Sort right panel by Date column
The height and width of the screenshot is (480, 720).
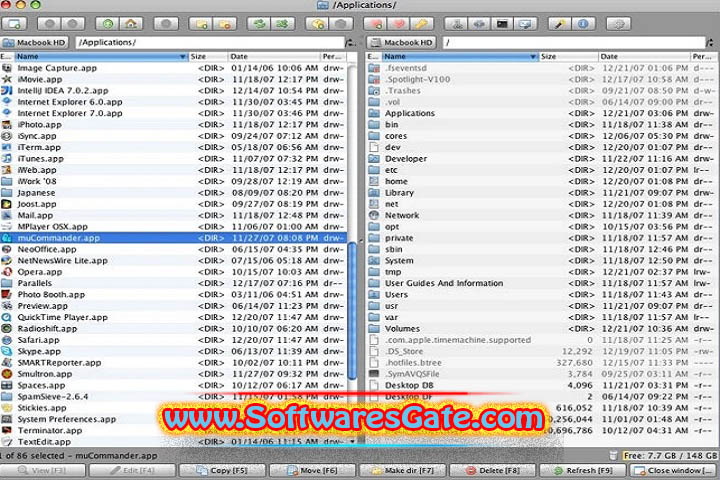(x=644, y=56)
